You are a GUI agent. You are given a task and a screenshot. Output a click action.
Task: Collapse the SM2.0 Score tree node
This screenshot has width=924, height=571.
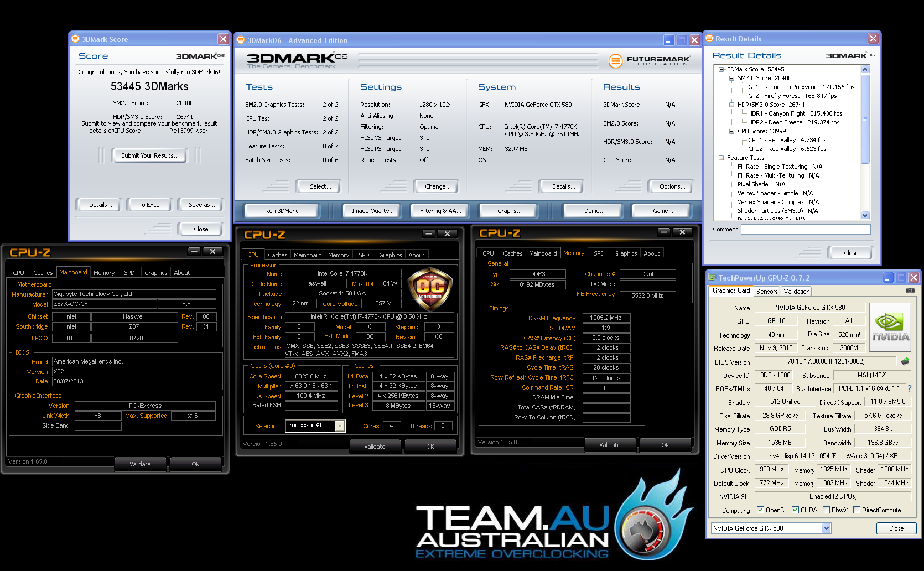[731, 78]
